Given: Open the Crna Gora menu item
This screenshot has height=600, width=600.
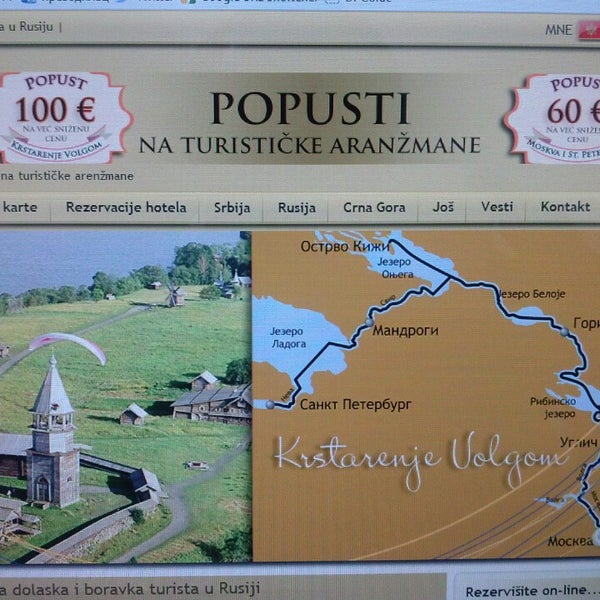Looking at the screenshot, I should pyautogui.click(x=374, y=207).
